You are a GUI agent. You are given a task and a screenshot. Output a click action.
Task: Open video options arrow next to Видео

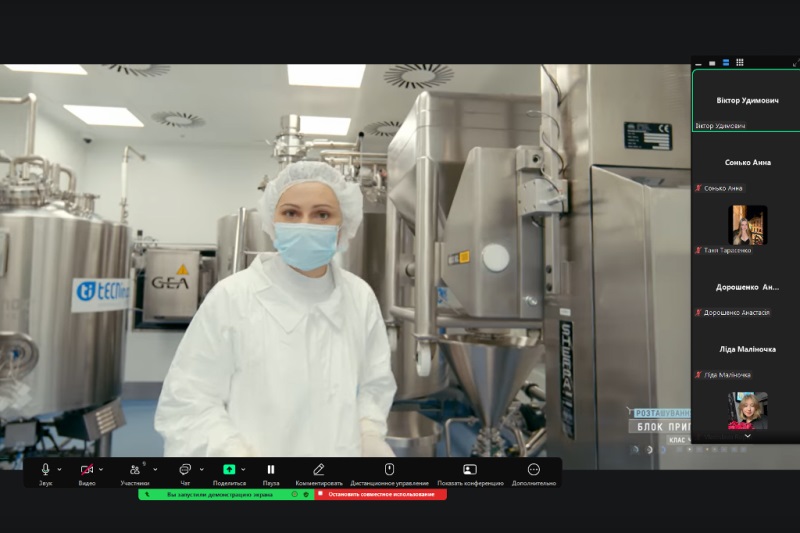(101, 470)
